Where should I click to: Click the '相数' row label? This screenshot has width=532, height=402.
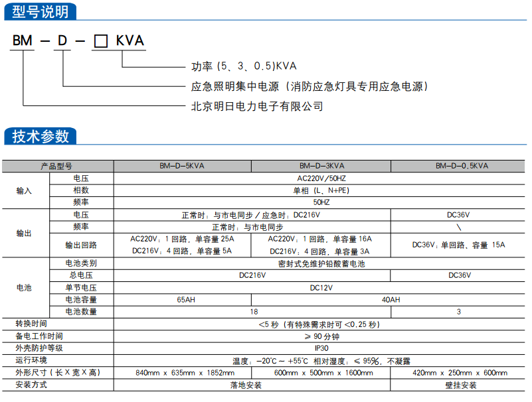[81, 190]
